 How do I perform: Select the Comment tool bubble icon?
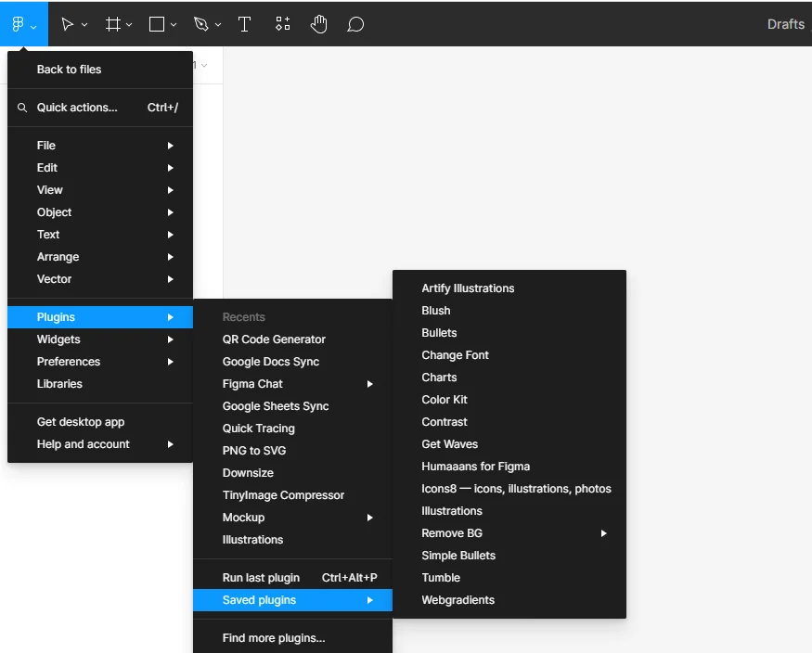(x=355, y=25)
